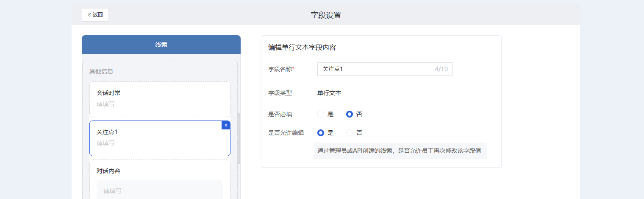Image resolution: width=644 pixels, height=199 pixels.
Task: Click the 是否允许编辑 label
Action: pyautogui.click(x=286, y=133)
